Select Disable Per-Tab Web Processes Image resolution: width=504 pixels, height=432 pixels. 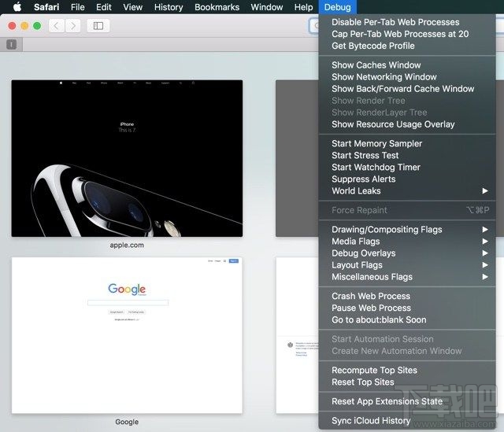[x=395, y=22]
